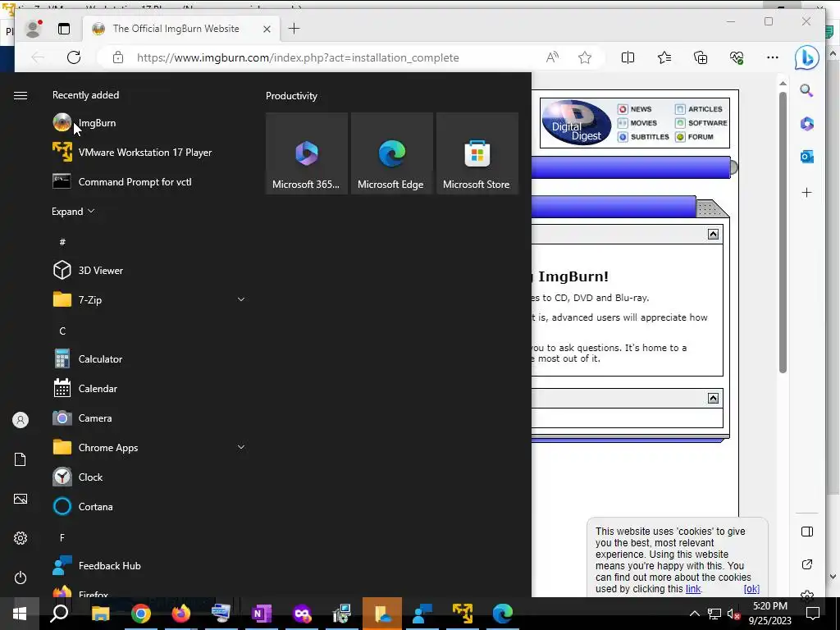Screen dimensions: 840x630
Task: Refresh the ImgBurn page
Action: point(74,57)
